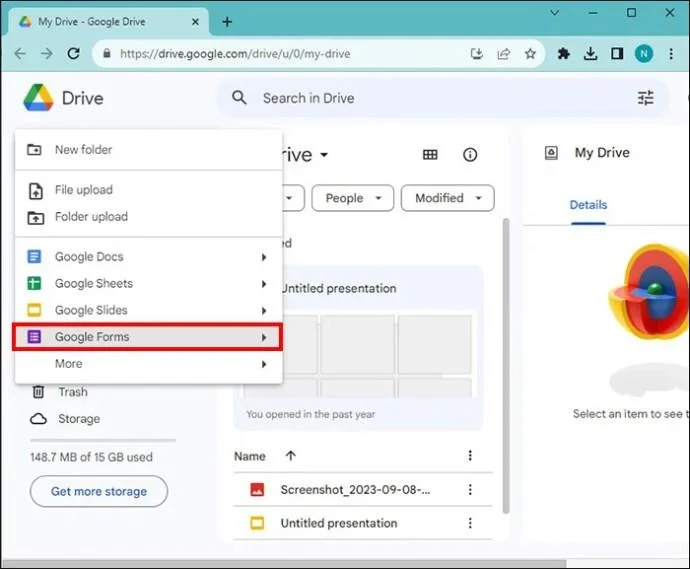690x569 pixels.
Task: Click the browser reload icon
Action: tap(73, 53)
